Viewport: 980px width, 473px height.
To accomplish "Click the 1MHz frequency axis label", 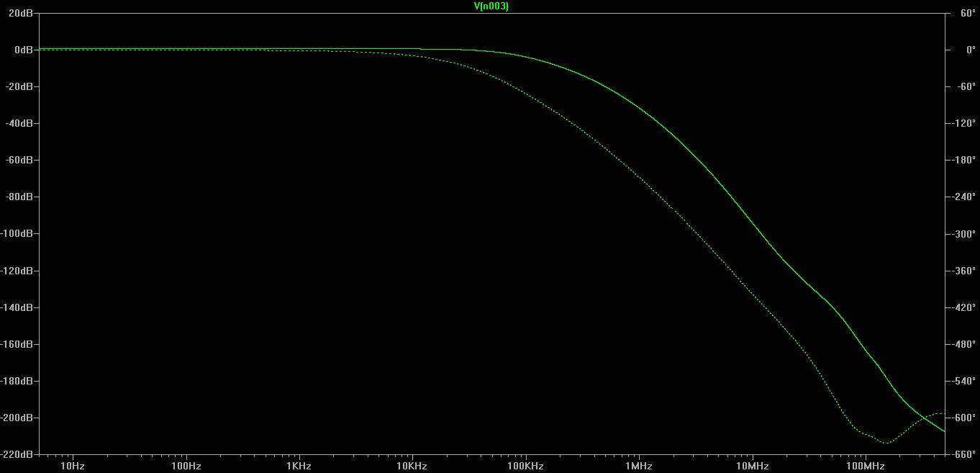I will tap(638, 467).
